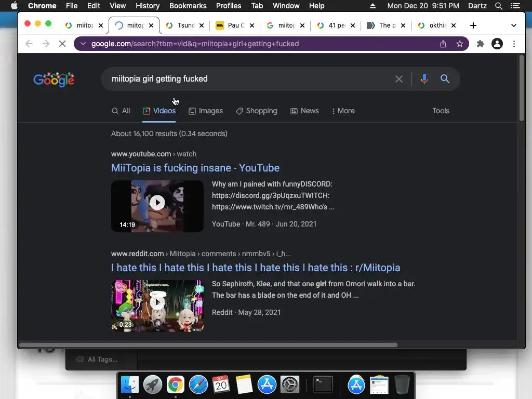Click the date and time in menu bar
The width and height of the screenshot is (532, 399).
(423, 6)
